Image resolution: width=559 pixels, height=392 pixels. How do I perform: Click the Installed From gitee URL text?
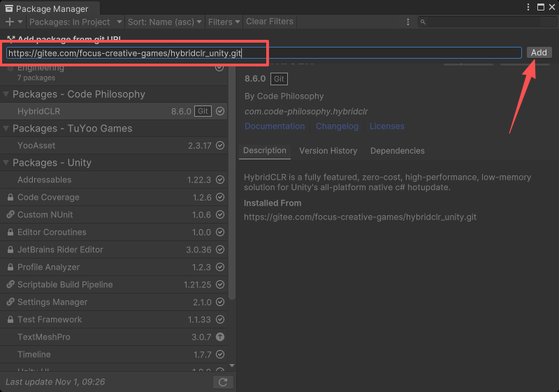point(360,217)
